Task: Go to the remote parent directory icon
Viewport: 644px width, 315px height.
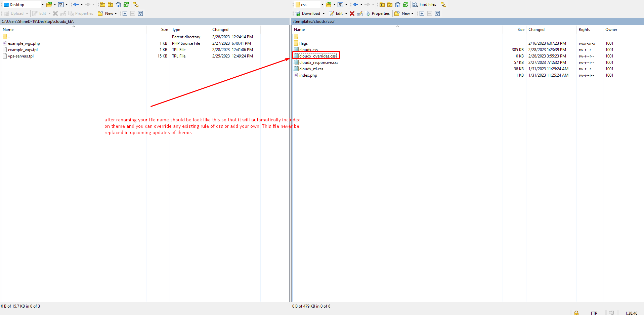Action: (382, 4)
